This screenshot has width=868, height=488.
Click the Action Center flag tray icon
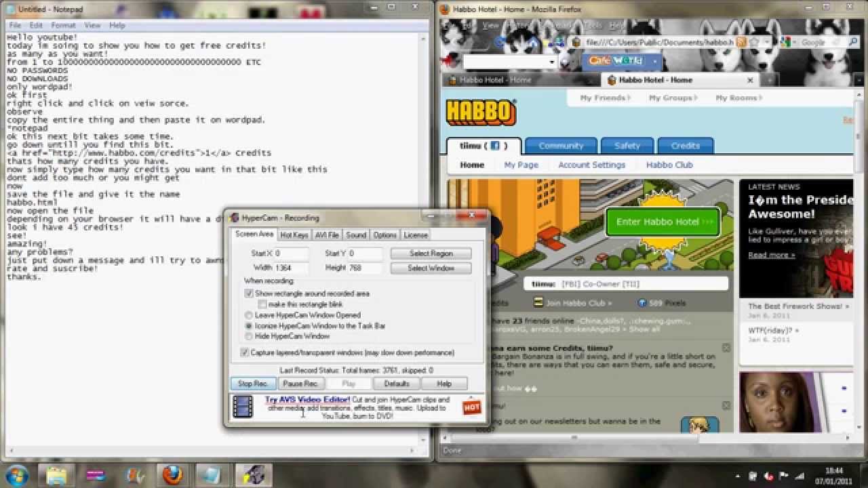coord(785,475)
